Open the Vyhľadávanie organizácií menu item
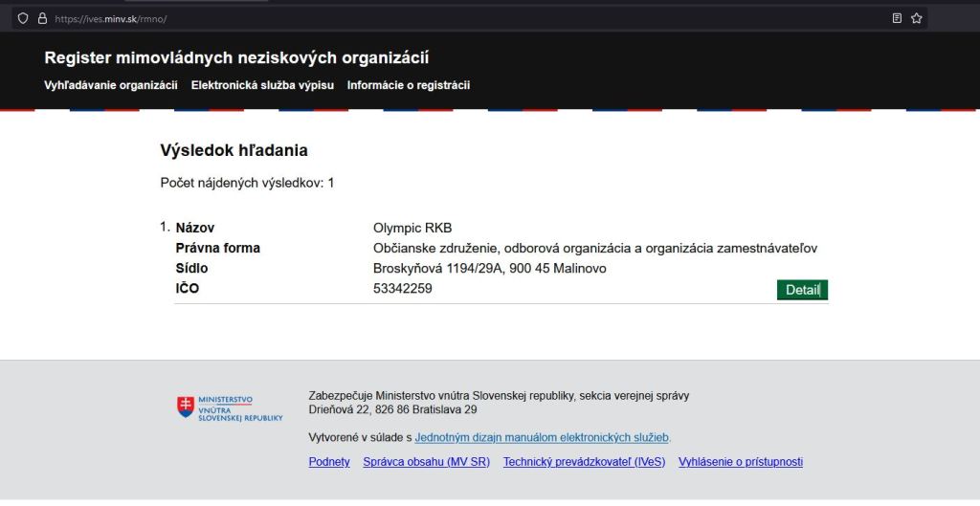980x506 pixels. click(110, 85)
